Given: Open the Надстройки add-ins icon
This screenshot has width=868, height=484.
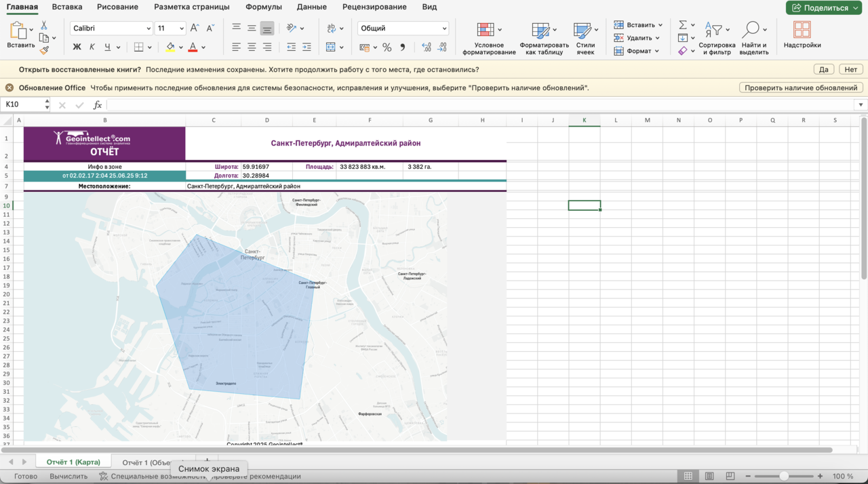Looking at the screenshot, I should (802, 30).
